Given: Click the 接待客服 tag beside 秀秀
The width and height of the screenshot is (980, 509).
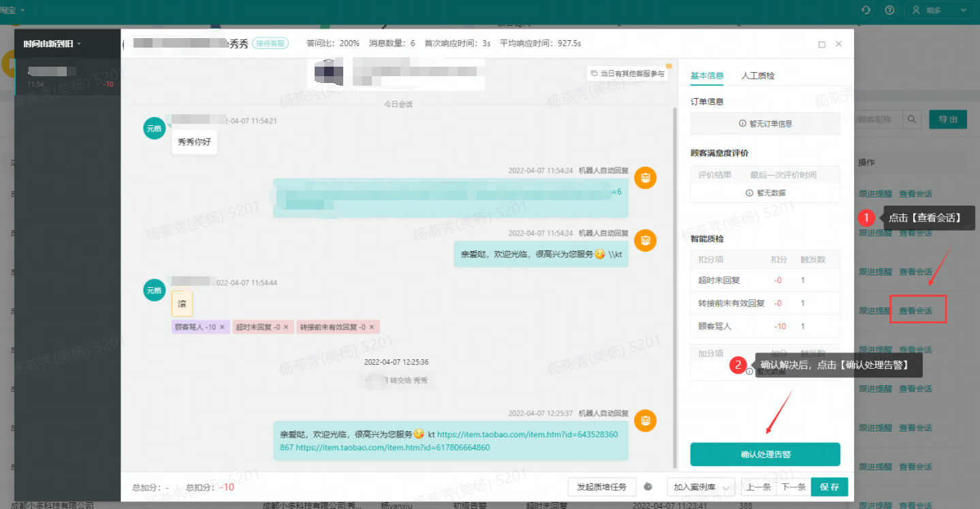Looking at the screenshot, I should 270,43.
